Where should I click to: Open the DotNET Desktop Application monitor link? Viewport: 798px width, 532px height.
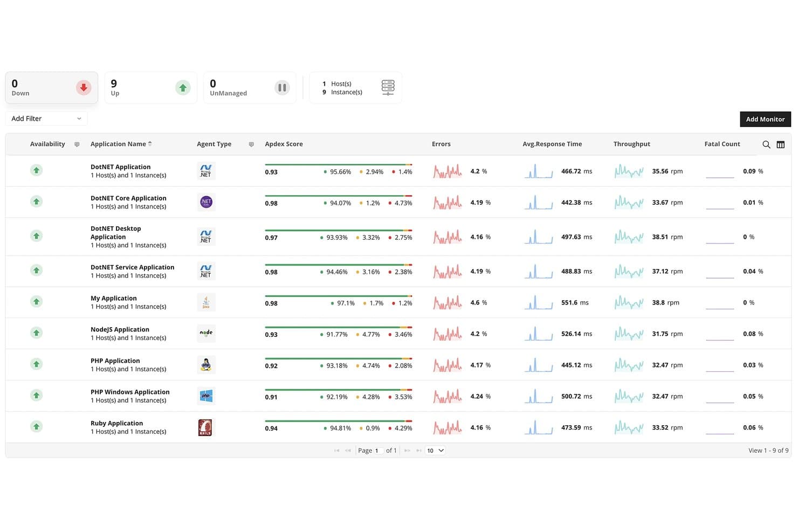pos(116,233)
